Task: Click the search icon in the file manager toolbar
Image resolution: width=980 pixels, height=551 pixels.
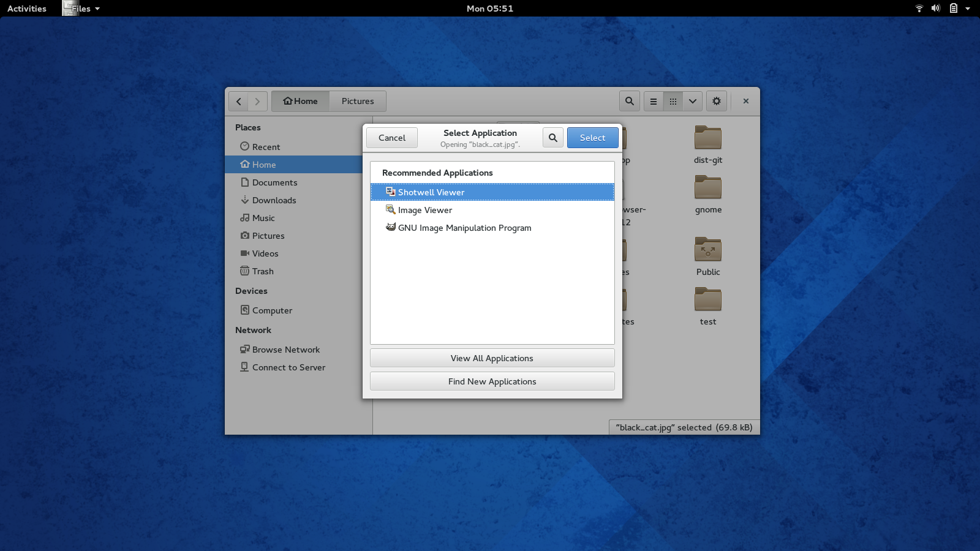Action: (x=629, y=100)
